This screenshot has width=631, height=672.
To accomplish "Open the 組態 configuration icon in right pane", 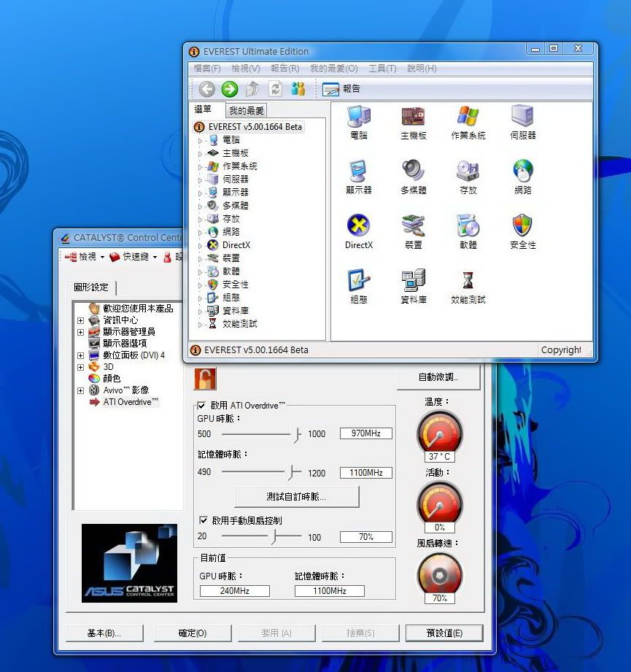I will point(359,286).
